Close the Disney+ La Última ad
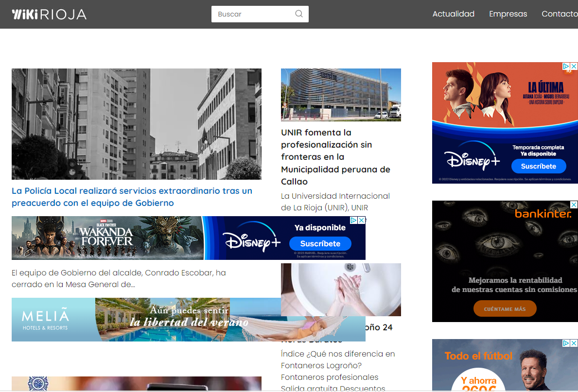 click(x=574, y=66)
